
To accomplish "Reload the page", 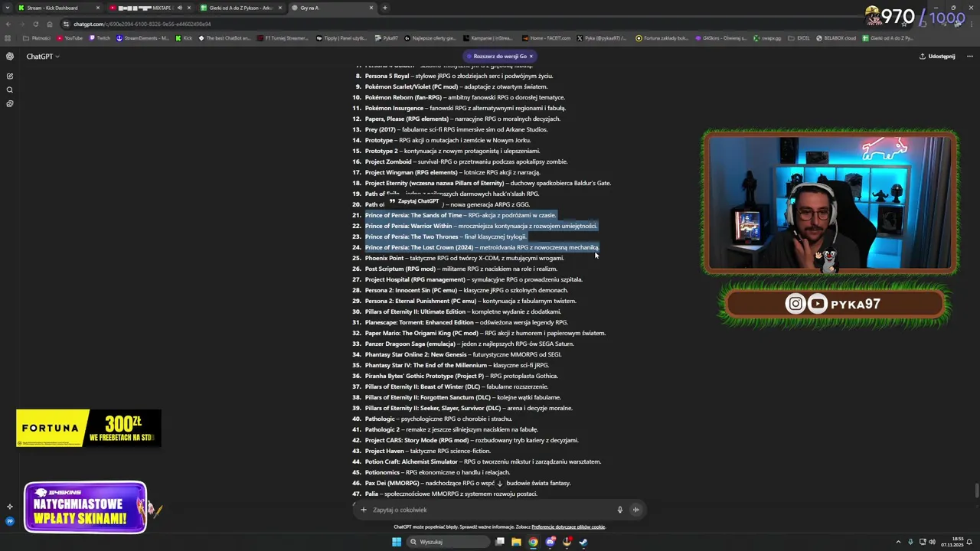I will tap(36, 24).
